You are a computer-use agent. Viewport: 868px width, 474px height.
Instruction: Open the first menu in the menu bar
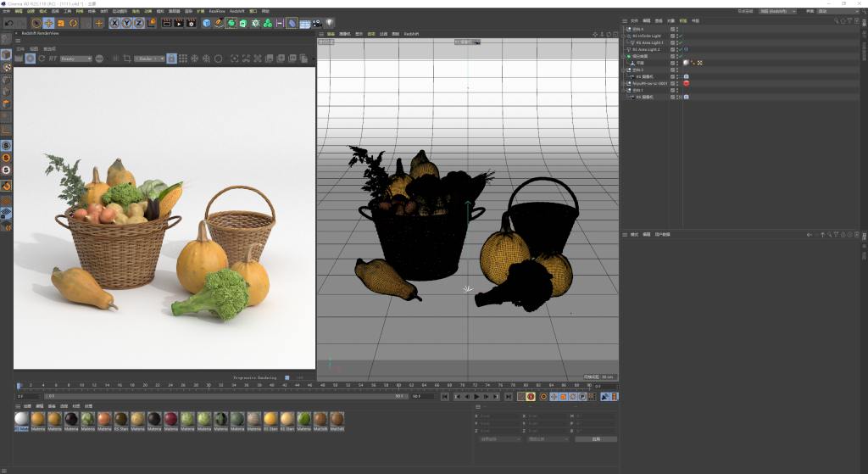7,11
